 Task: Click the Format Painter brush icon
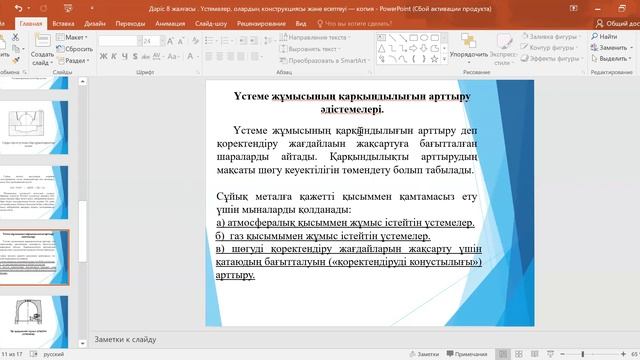(x=16, y=60)
